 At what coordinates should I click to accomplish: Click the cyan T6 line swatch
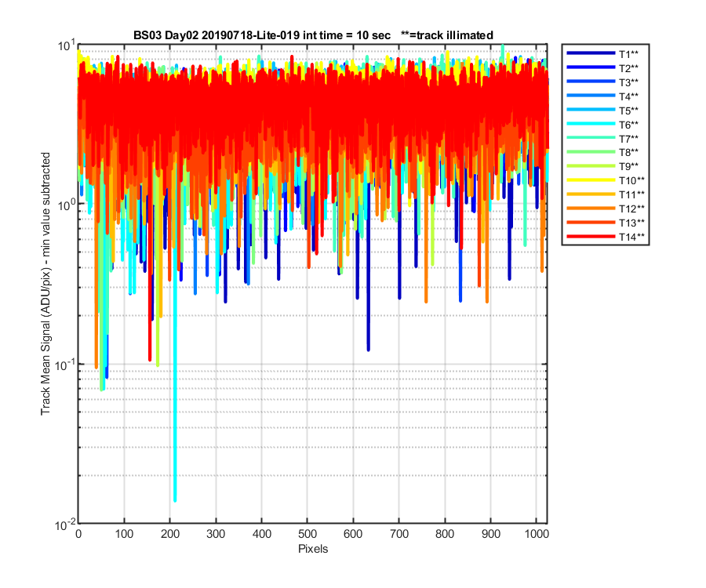point(591,123)
